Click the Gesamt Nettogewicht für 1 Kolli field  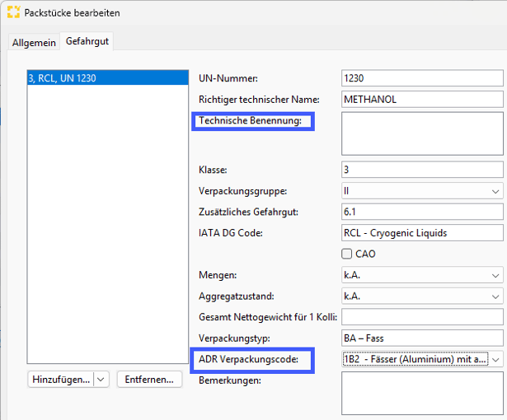[421, 317]
